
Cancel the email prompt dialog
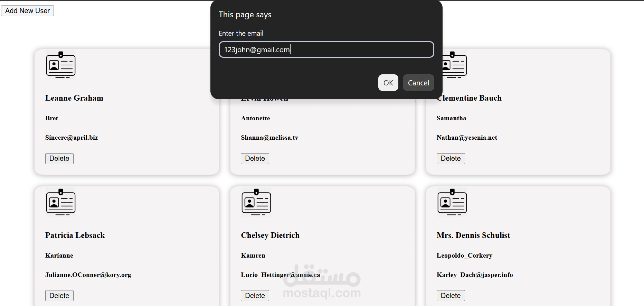(x=418, y=83)
